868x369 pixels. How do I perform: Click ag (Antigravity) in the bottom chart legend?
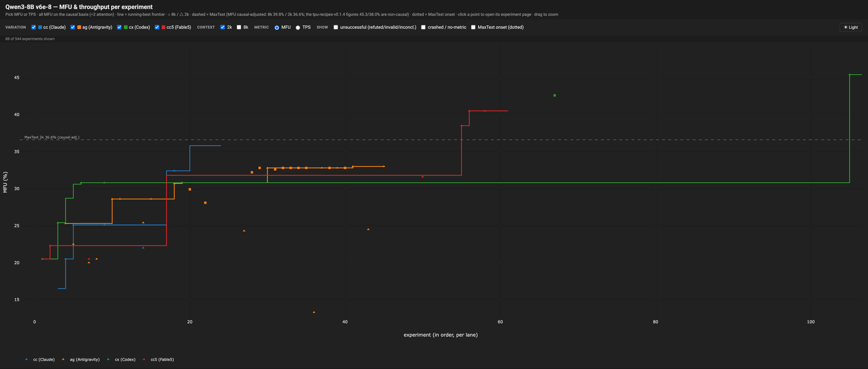coord(80,360)
